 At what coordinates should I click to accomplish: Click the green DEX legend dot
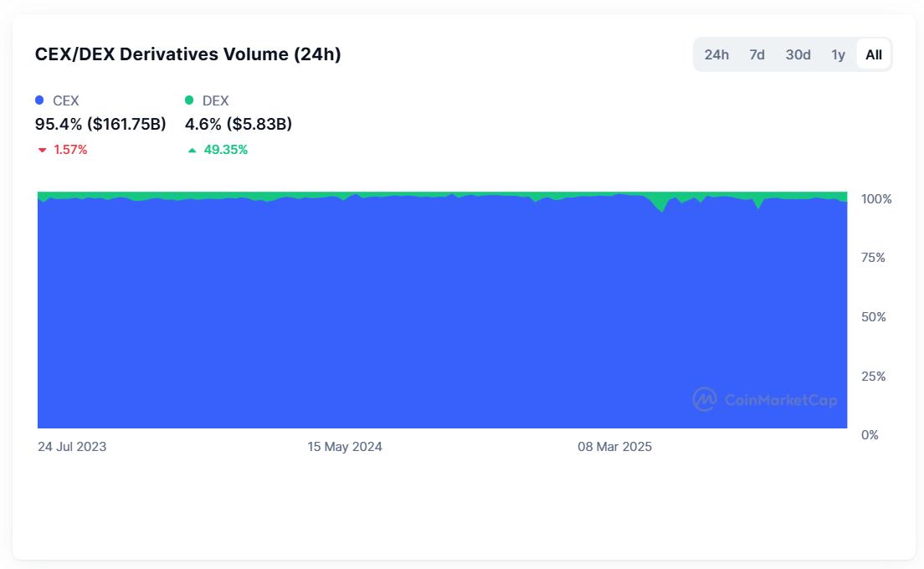(x=189, y=100)
